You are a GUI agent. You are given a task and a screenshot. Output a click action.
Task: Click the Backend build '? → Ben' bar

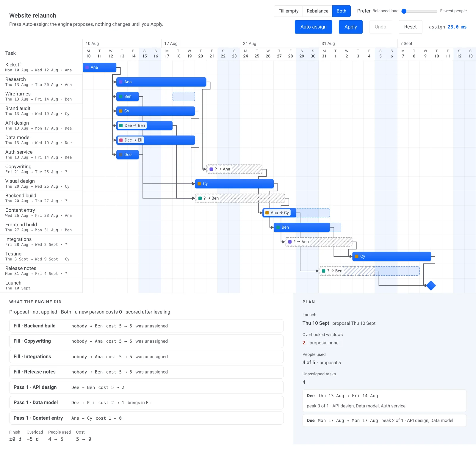click(240, 198)
